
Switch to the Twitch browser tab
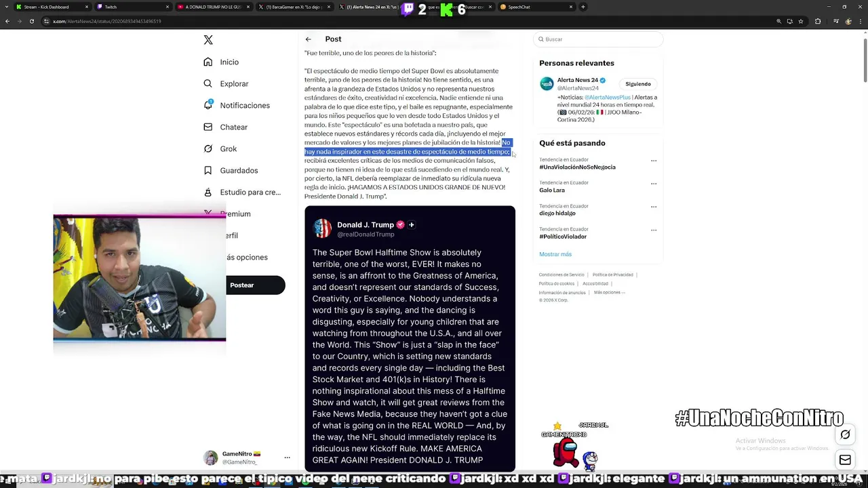(133, 7)
